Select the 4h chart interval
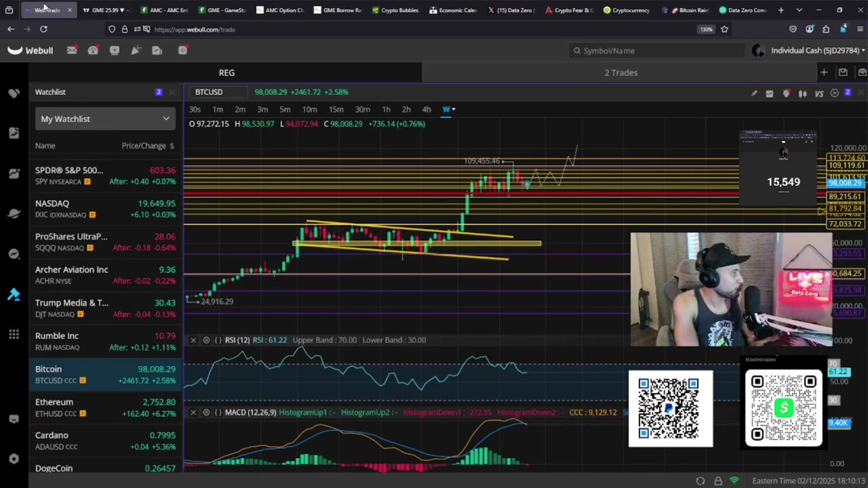The width and height of the screenshot is (868, 488). pos(427,109)
